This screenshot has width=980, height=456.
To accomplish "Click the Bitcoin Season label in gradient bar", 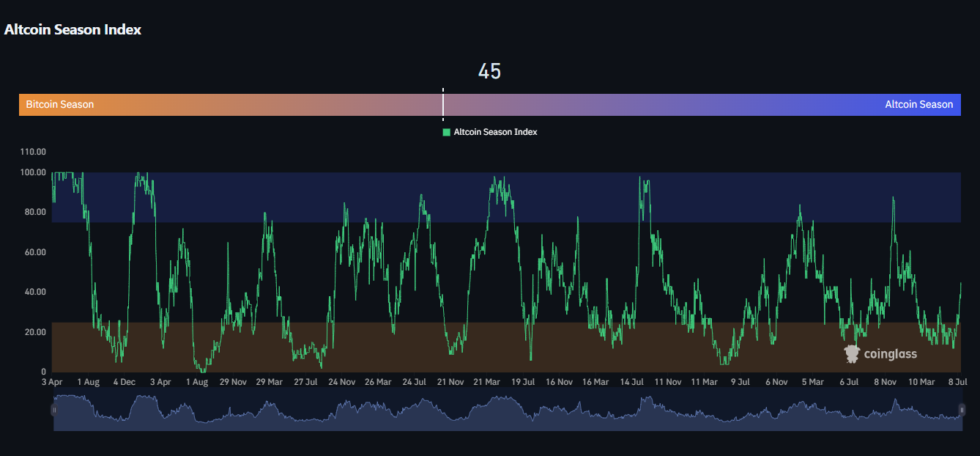I will click(60, 105).
